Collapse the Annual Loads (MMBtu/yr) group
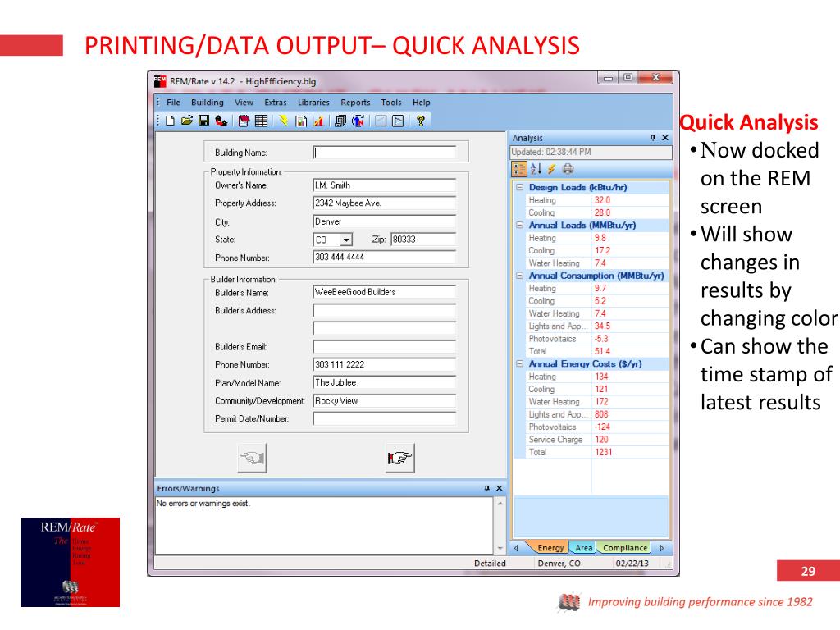840x630 pixels. point(519,225)
